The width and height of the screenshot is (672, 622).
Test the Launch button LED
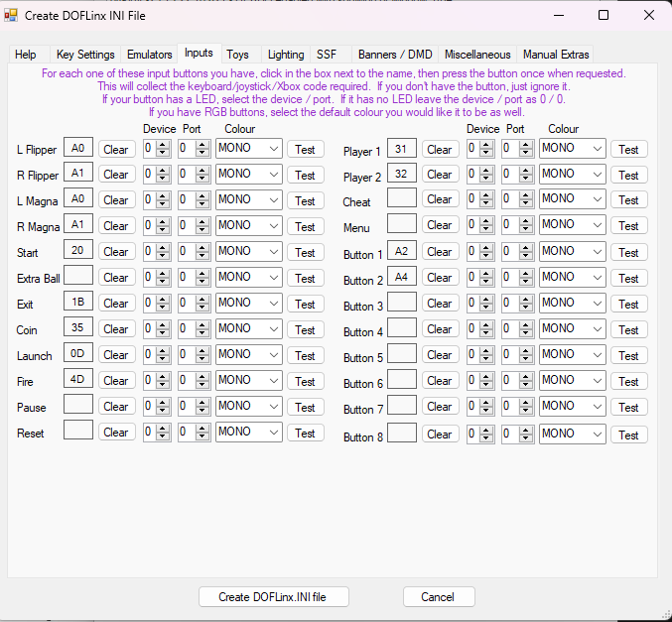click(x=305, y=355)
